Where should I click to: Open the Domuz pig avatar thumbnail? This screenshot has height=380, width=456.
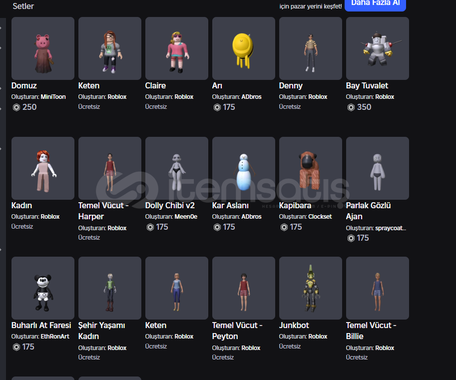43,48
